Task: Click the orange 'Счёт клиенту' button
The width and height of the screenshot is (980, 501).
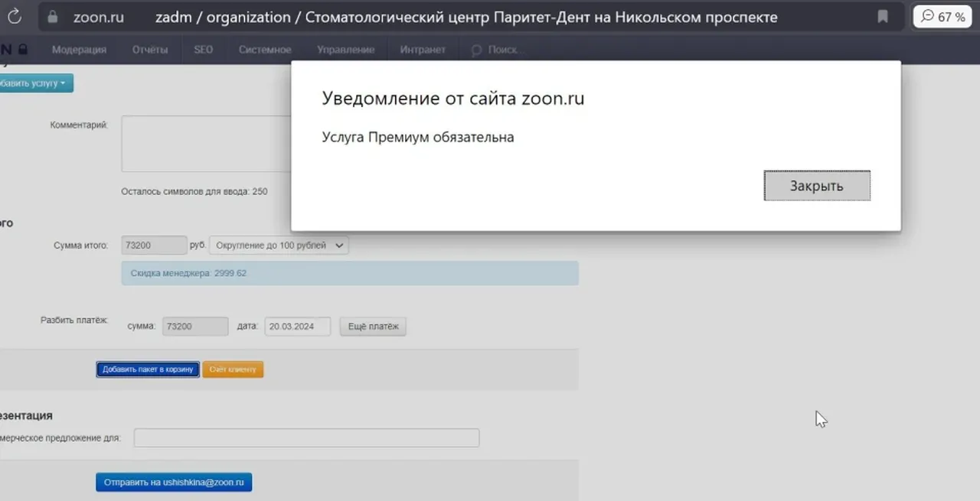Action: click(x=233, y=369)
